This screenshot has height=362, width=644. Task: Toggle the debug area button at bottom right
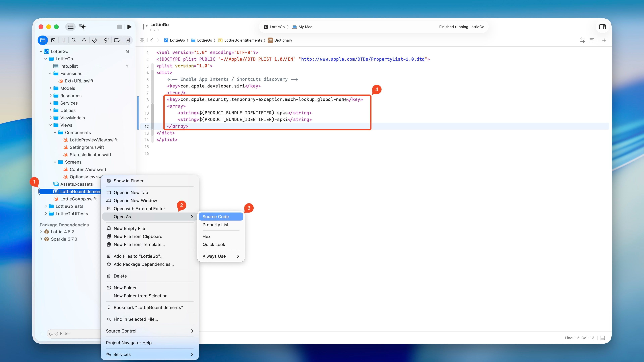[603, 338]
